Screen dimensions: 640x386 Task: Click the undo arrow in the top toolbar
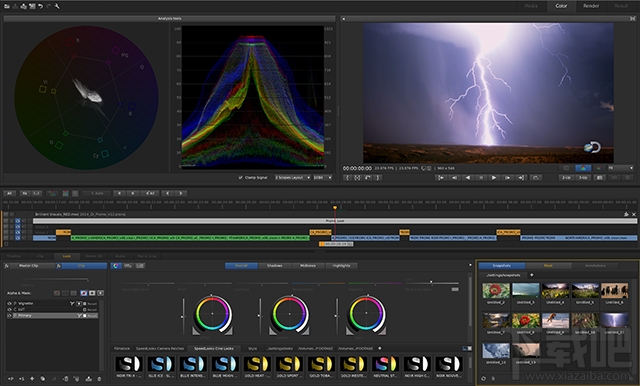pyautogui.click(x=40, y=6)
